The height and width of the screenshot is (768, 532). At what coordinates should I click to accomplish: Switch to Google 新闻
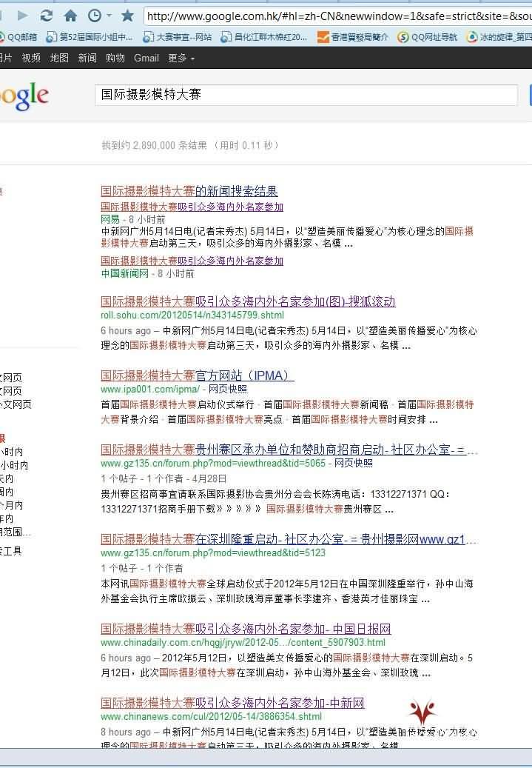pos(87,59)
